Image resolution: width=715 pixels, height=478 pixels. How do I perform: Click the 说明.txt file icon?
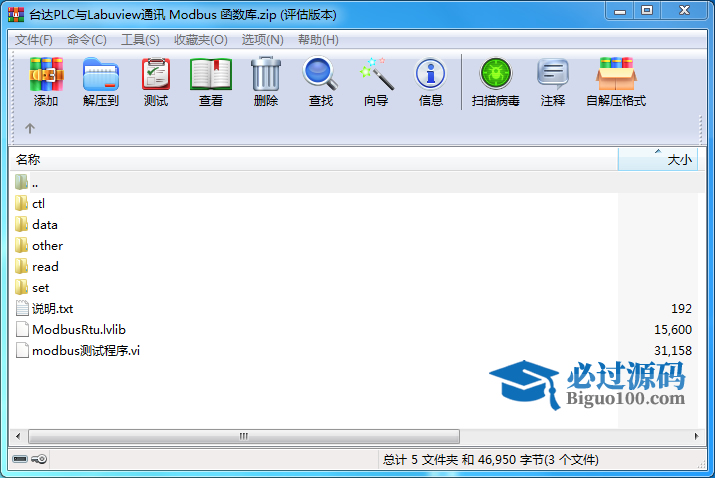point(22,308)
